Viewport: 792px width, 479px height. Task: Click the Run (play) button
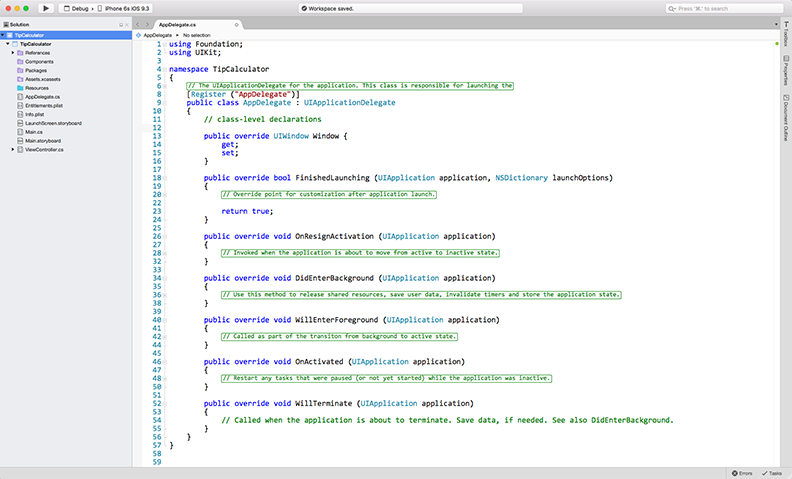45,8
